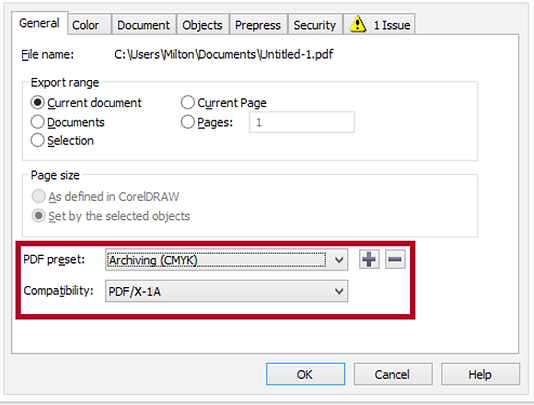Image resolution: width=534 pixels, height=405 pixels.
Task: Click the yellow warning issue icon
Action: [x=358, y=24]
